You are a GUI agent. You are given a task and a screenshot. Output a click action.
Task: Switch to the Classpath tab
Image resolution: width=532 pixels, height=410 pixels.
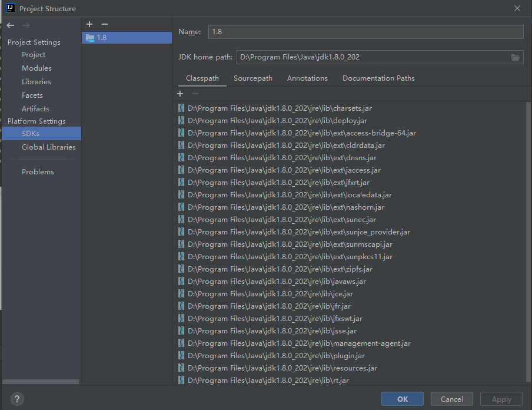click(x=202, y=78)
